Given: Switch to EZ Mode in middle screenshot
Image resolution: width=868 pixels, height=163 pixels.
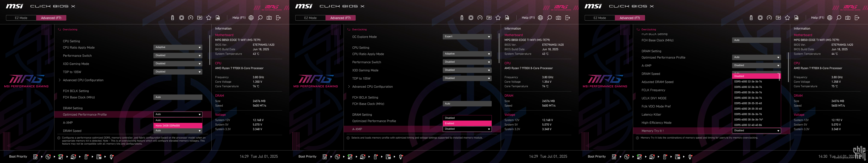Looking at the screenshot, I should (x=310, y=18).
